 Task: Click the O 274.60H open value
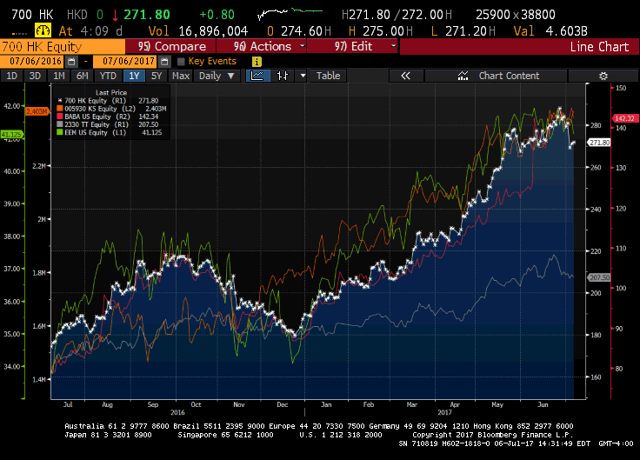coord(299,31)
